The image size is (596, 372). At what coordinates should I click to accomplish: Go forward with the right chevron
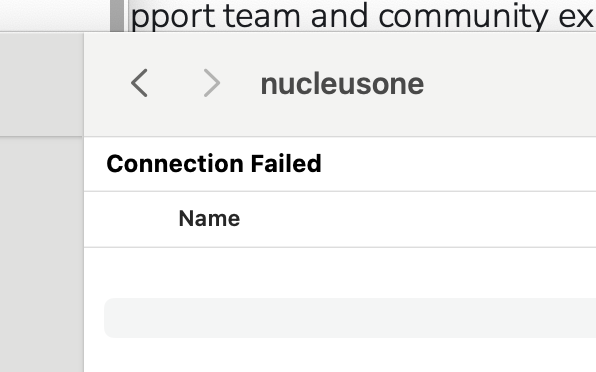[211, 83]
